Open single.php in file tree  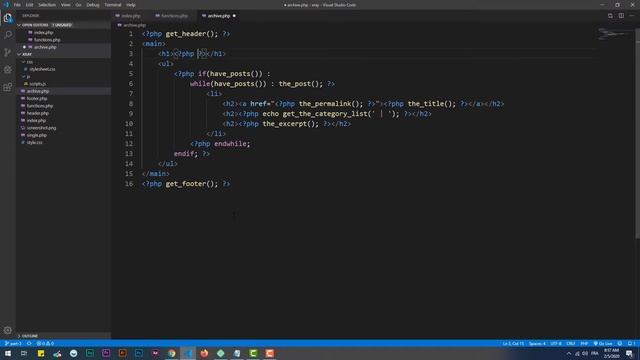point(36,135)
